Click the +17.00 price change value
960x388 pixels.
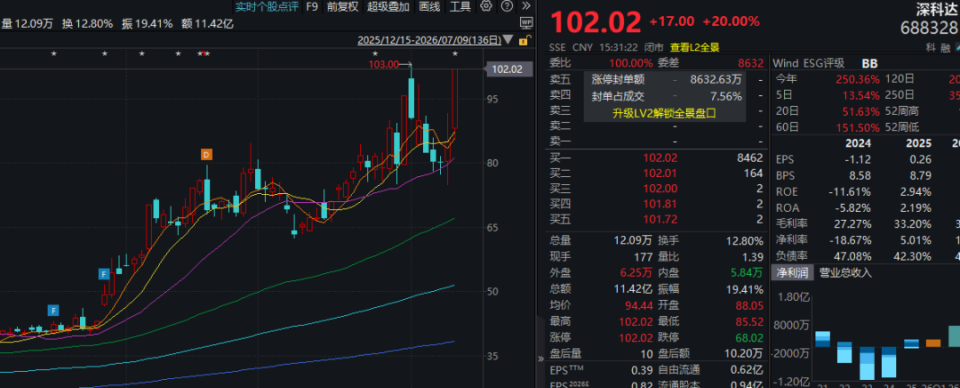[672, 21]
